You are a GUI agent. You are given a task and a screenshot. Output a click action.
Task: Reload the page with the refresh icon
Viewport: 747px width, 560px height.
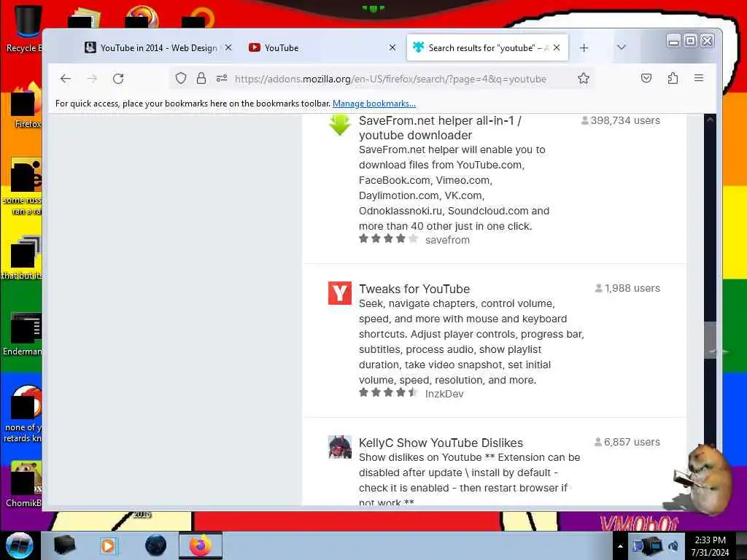click(118, 79)
